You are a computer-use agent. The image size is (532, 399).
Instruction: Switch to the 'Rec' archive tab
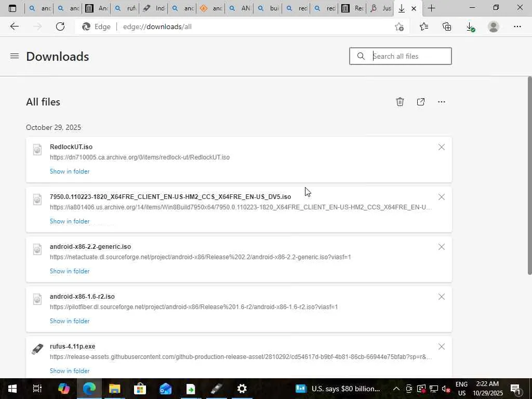pyautogui.click(x=353, y=8)
